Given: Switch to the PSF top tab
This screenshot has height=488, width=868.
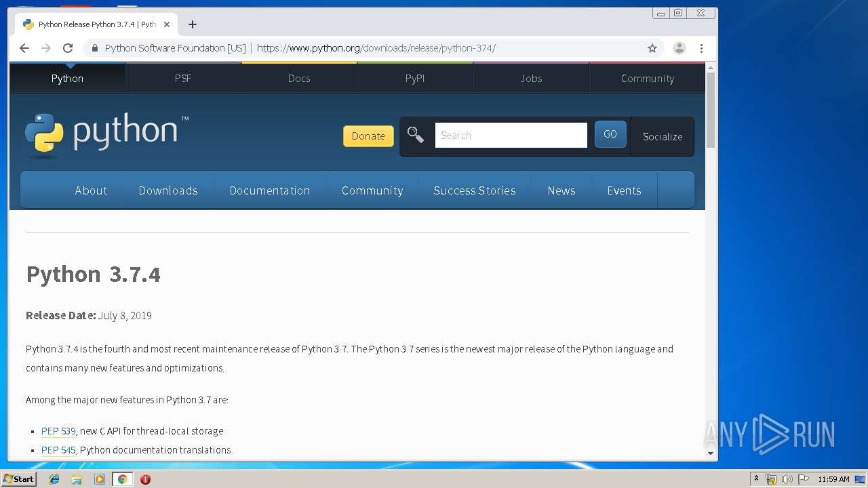Looking at the screenshot, I should pos(183,79).
